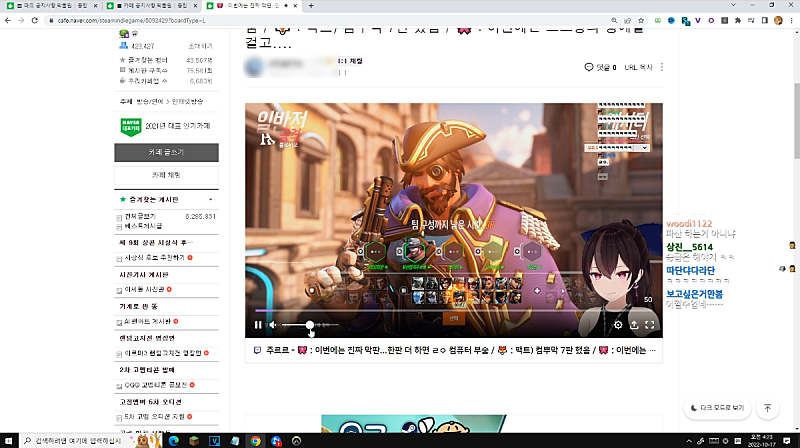The height and width of the screenshot is (448, 800).
Task: Enter fullscreen mode on the video
Action: coord(650,325)
